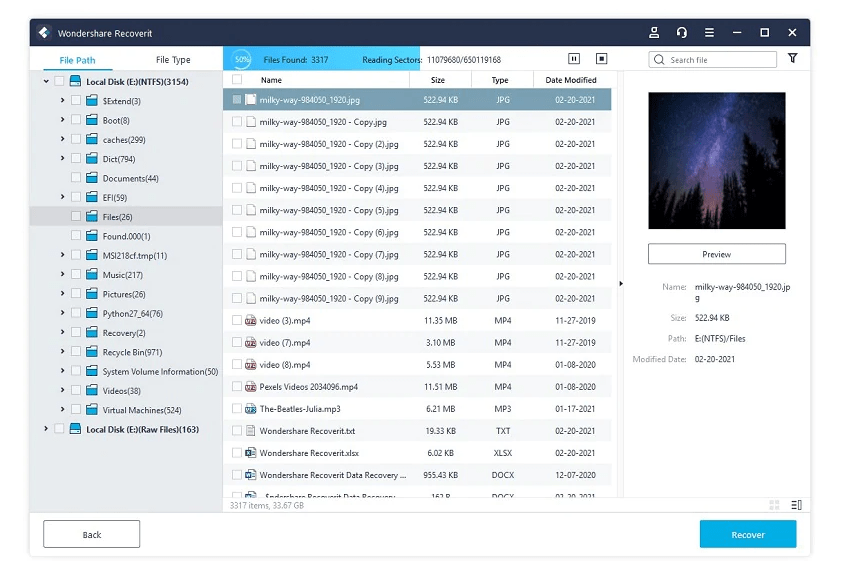Stop the scan with the stop icon

tap(601, 60)
